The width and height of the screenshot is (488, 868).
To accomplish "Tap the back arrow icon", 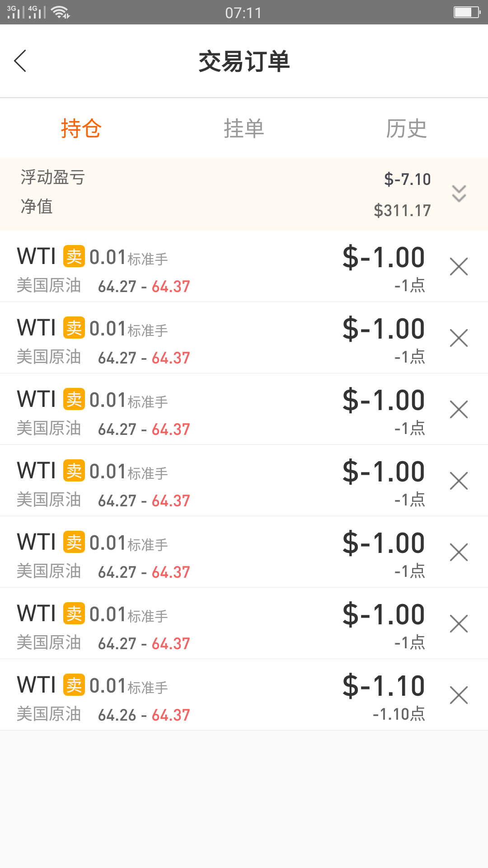I will pyautogui.click(x=20, y=61).
